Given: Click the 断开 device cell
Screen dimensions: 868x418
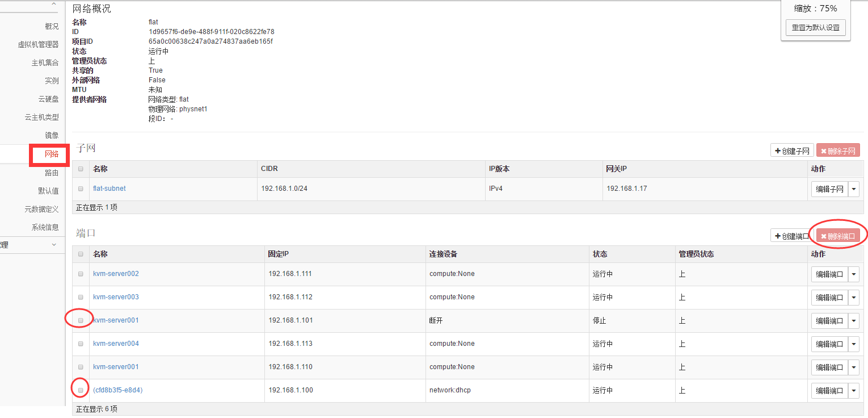Looking at the screenshot, I should pyautogui.click(x=436, y=320).
